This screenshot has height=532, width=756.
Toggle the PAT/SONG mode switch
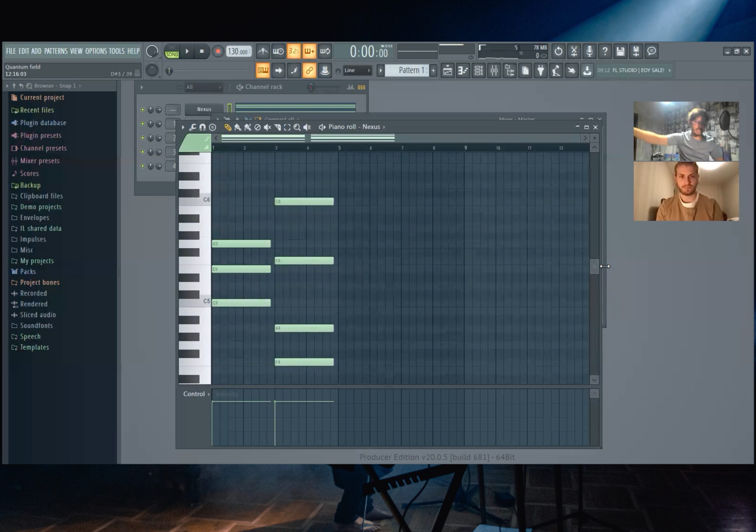(x=172, y=51)
